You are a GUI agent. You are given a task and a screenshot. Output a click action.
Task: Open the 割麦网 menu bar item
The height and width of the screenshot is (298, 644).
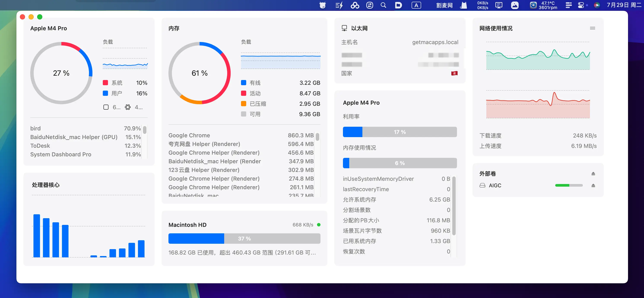444,5
